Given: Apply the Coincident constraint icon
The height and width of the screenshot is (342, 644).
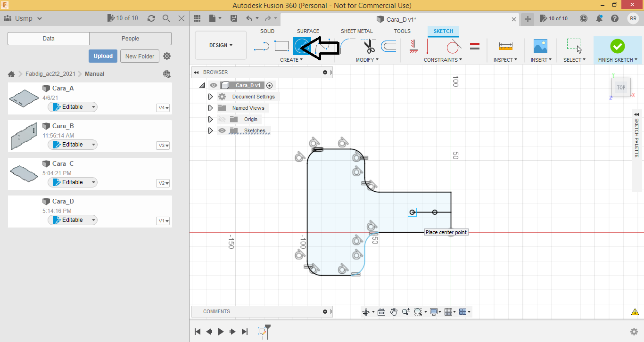Looking at the screenshot, I should click(434, 46).
